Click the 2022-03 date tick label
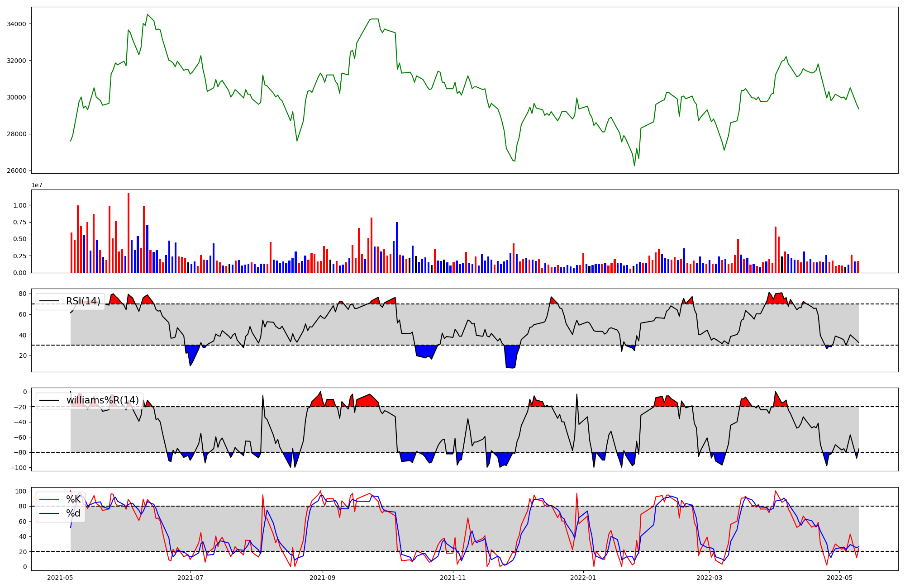The height and width of the screenshot is (588, 905). pyautogui.click(x=710, y=578)
